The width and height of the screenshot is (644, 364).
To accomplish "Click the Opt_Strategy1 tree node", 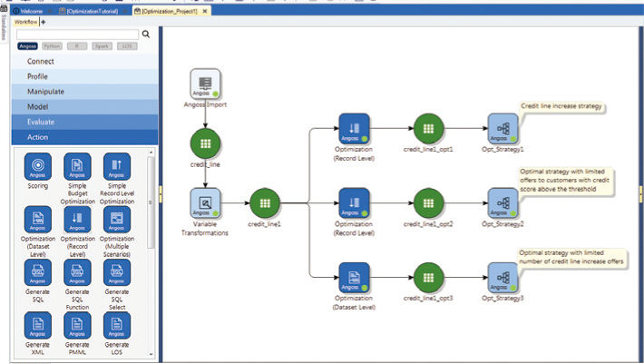I will (x=503, y=129).
